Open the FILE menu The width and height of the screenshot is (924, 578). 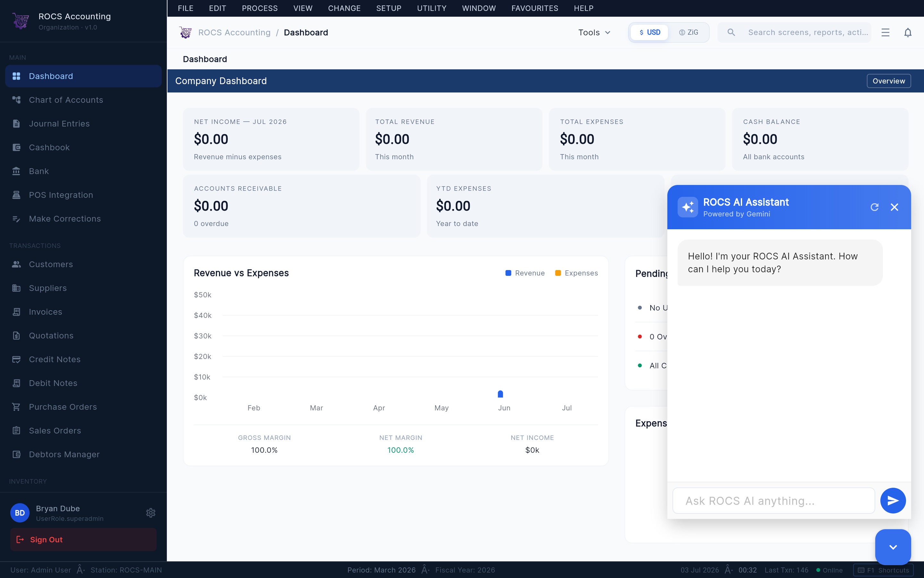[x=185, y=8]
